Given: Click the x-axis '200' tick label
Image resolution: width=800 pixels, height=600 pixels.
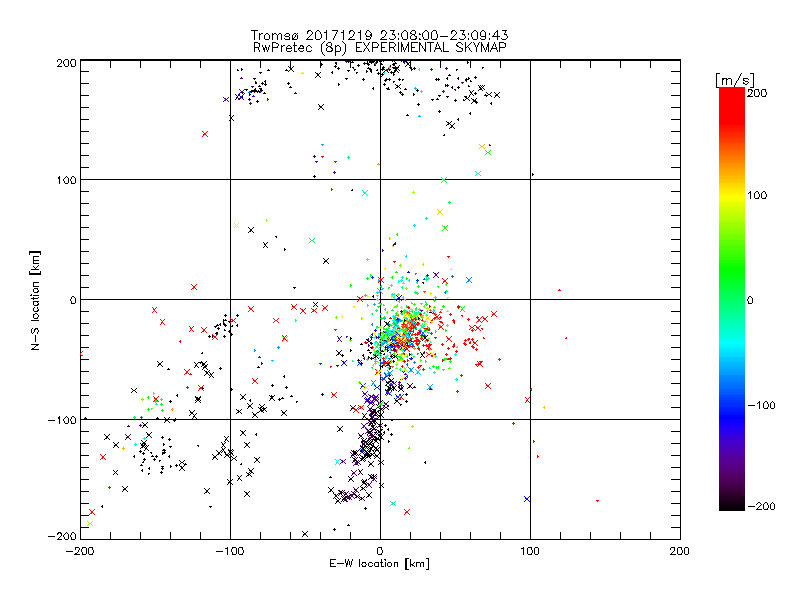Looking at the screenshot, I should [680, 551].
